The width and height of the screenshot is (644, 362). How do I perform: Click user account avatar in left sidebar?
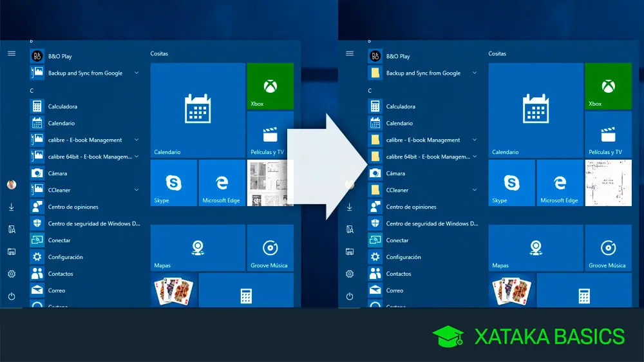coord(12,184)
